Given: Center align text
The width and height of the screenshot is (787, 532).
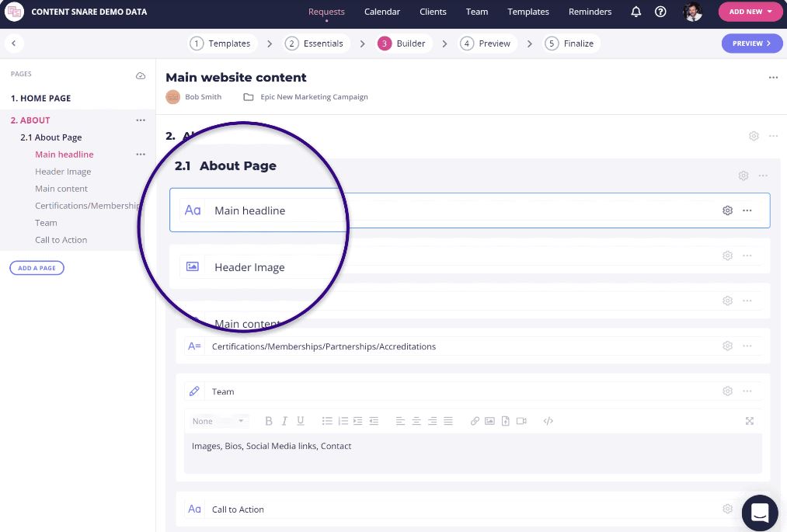Looking at the screenshot, I should (x=416, y=421).
